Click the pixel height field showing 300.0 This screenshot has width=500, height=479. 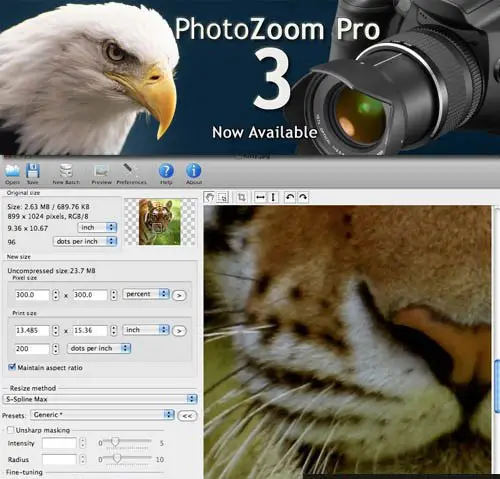(90, 295)
